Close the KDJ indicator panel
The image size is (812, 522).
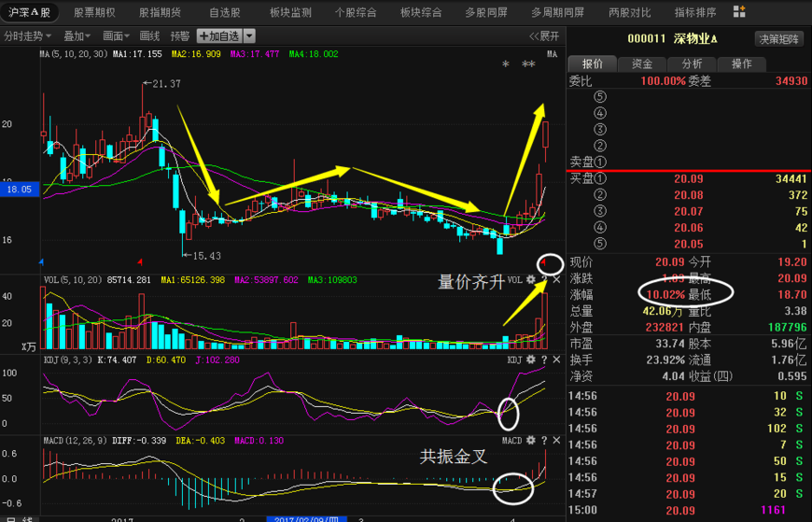[x=556, y=360]
